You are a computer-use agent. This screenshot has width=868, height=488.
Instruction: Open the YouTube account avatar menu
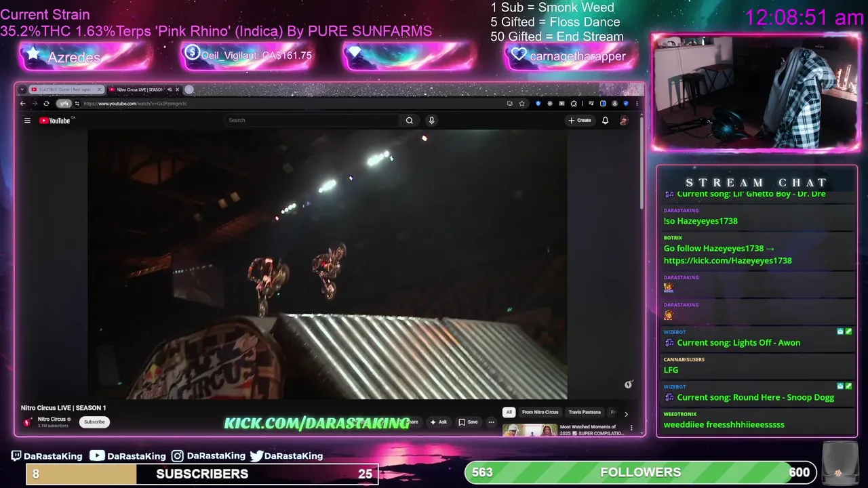(x=624, y=121)
